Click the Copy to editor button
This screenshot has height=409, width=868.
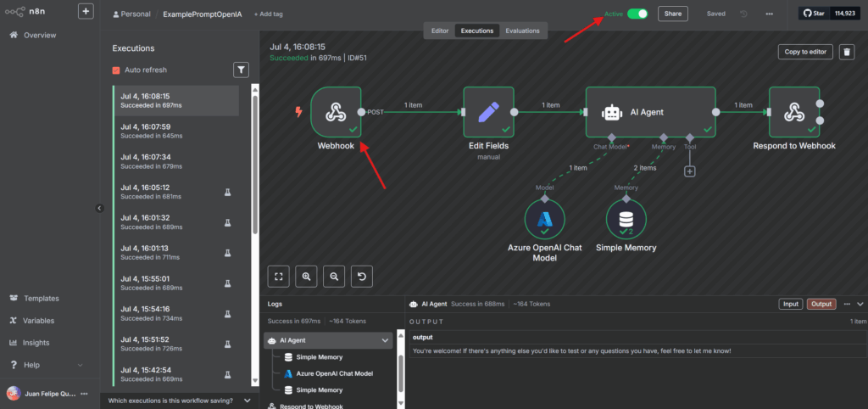coord(804,52)
